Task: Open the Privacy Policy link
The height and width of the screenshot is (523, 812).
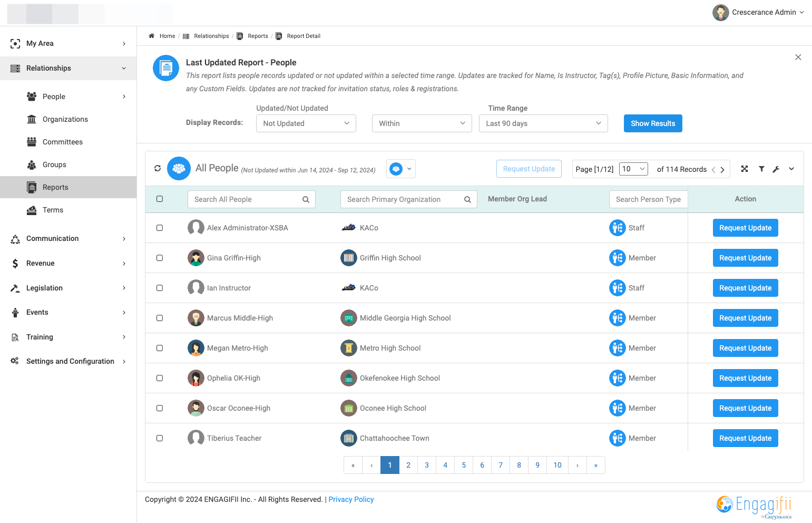Action: click(x=351, y=499)
